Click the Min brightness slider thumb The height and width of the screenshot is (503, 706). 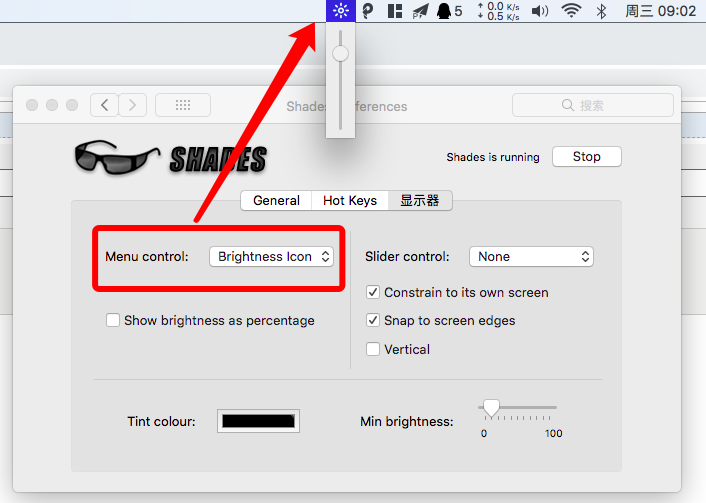(491, 408)
